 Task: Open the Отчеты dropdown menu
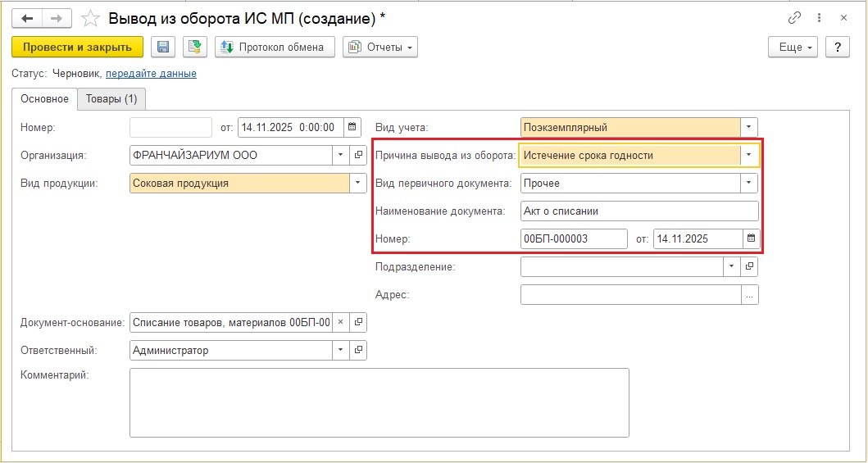point(380,47)
